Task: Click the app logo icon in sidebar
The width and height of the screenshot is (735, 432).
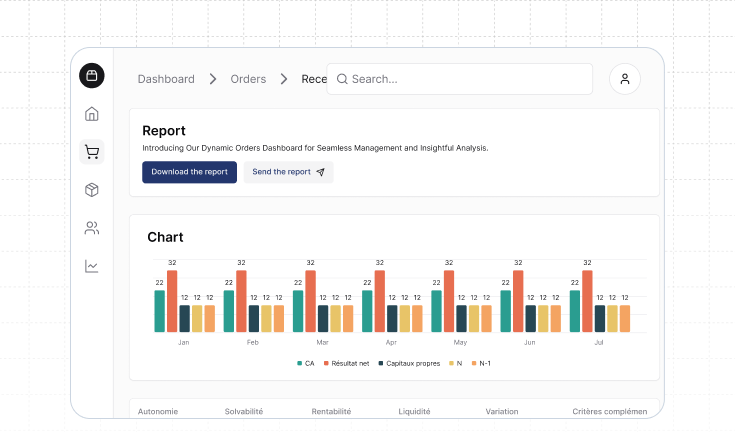Action: 92,76
